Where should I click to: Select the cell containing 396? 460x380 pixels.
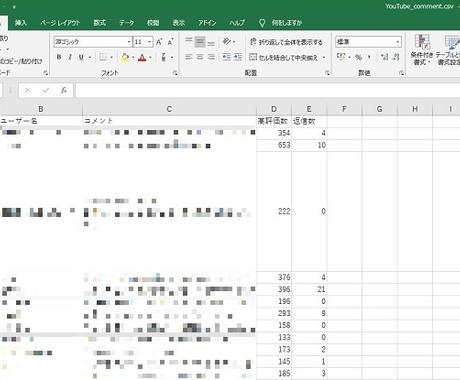point(274,289)
